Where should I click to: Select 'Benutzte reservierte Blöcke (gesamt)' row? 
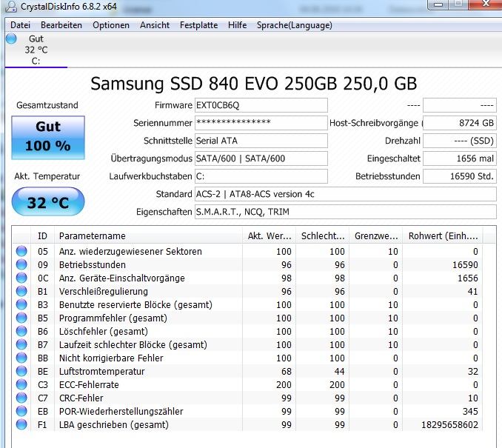(x=248, y=305)
